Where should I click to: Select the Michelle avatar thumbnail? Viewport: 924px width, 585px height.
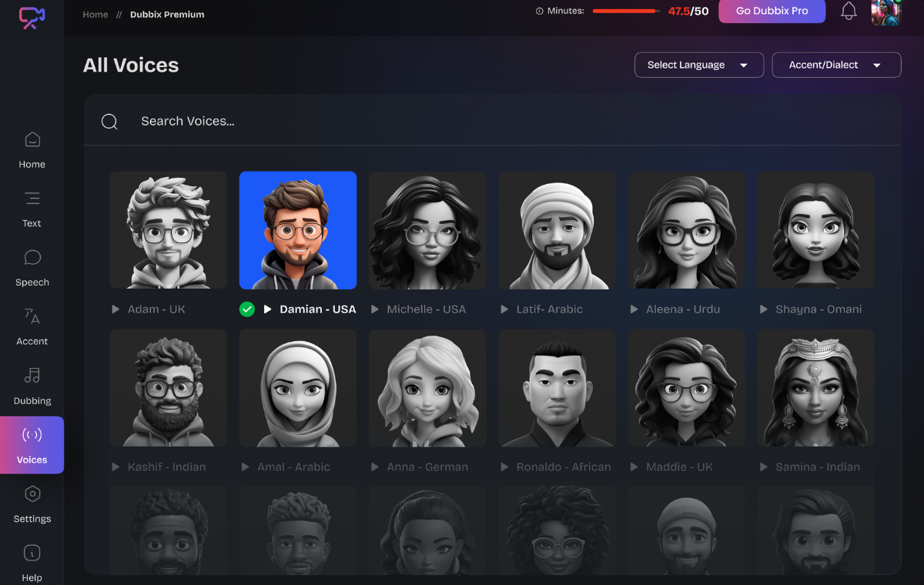[427, 230]
